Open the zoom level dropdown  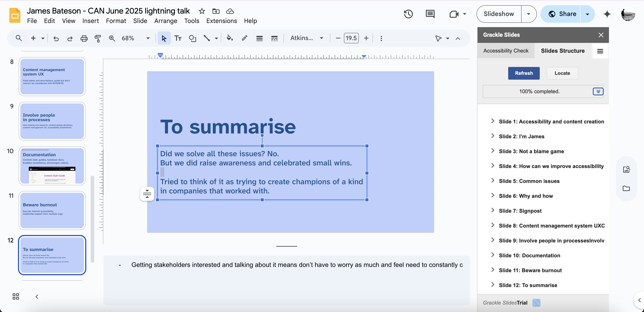coord(147,38)
